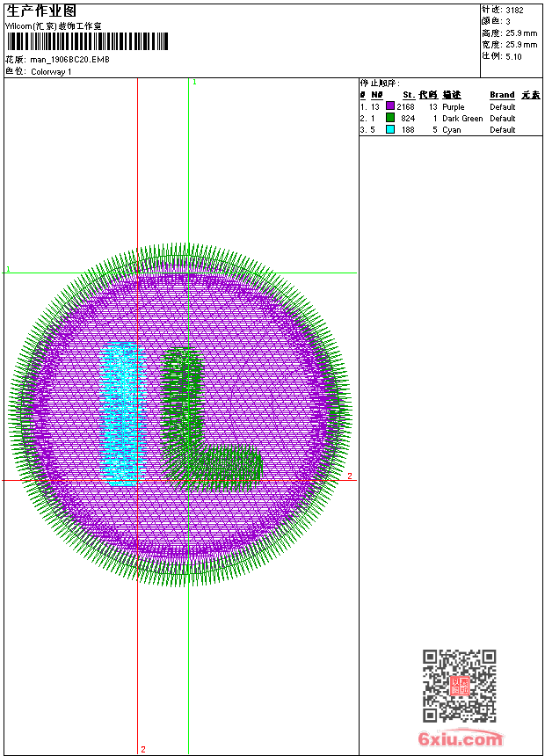This screenshot has height=756, width=545.
Task: Click the barcode under the Wilcom title
Action: click(87, 42)
